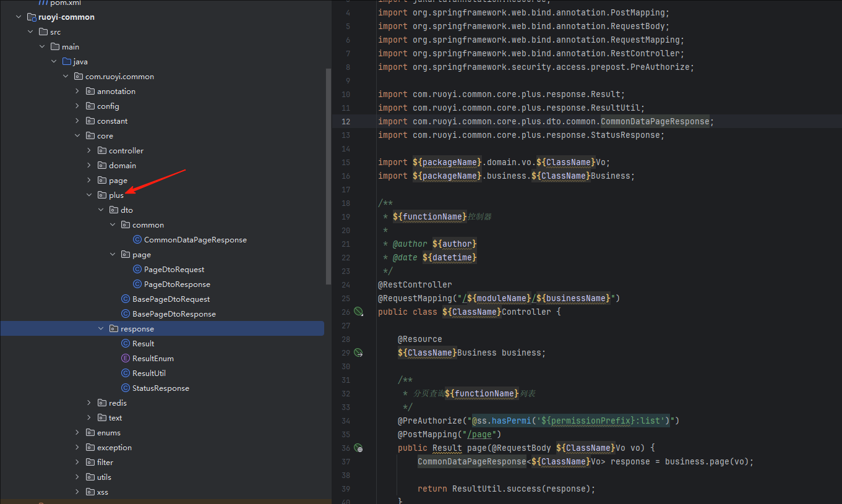Click the project panel vertical scrollbar
Screen dimensions: 842x504
(328, 176)
